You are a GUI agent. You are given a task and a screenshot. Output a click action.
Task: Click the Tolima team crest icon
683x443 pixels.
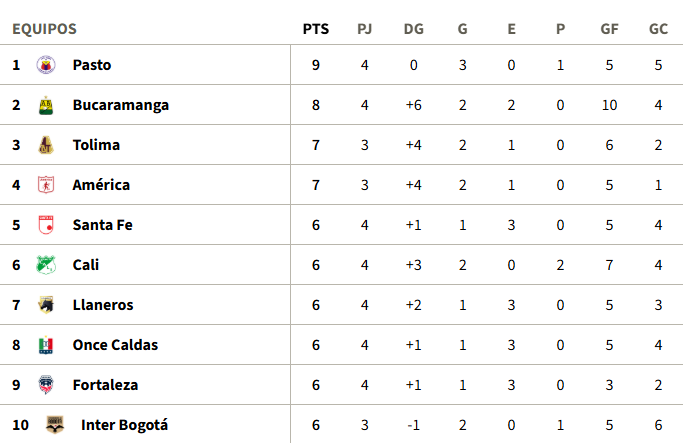[45, 145]
